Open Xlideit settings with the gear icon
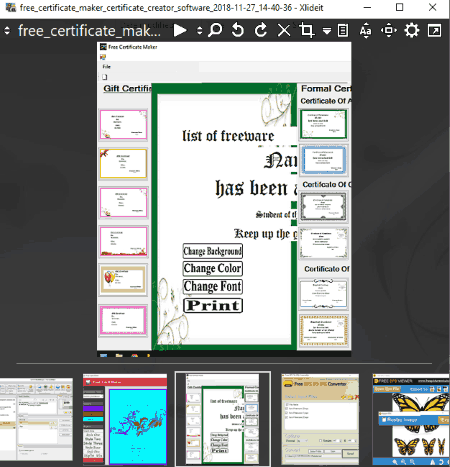Viewport: 450px width, 467px height. tap(412, 31)
